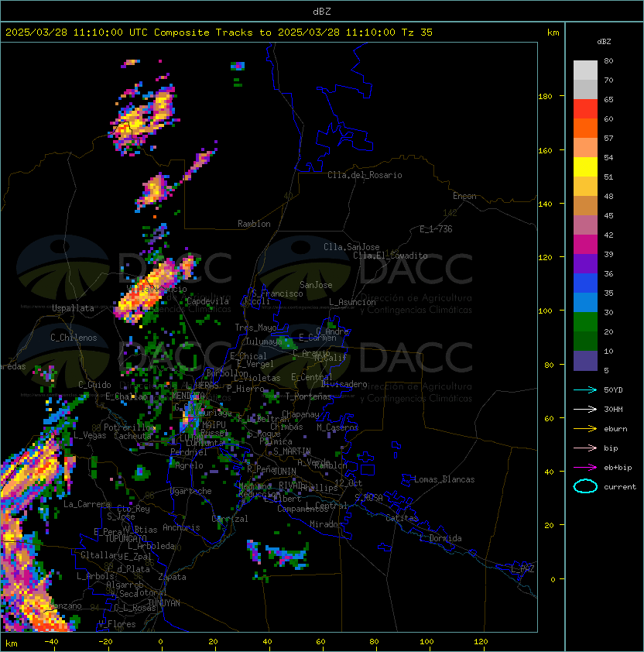
Task: Click the 180 tick on the vertical axis
Action: point(545,97)
